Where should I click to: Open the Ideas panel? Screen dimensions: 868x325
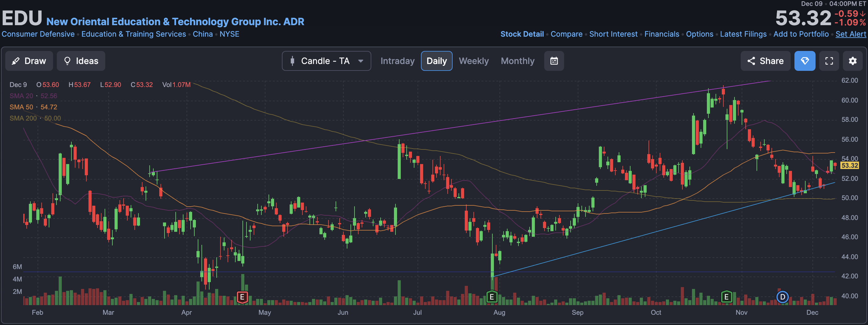(x=81, y=61)
